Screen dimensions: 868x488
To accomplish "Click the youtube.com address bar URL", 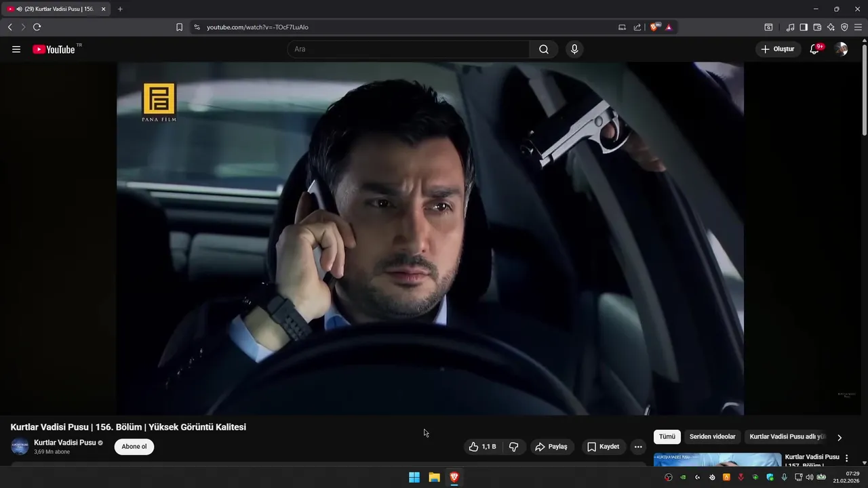I will coord(258,27).
